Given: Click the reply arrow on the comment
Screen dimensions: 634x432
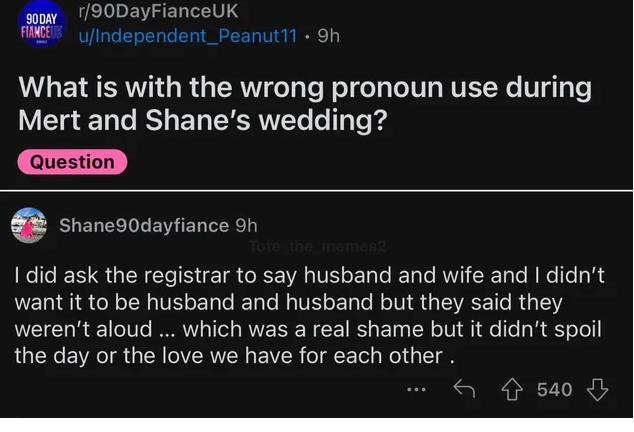Looking at the screenshot, I should click(463, 389).
